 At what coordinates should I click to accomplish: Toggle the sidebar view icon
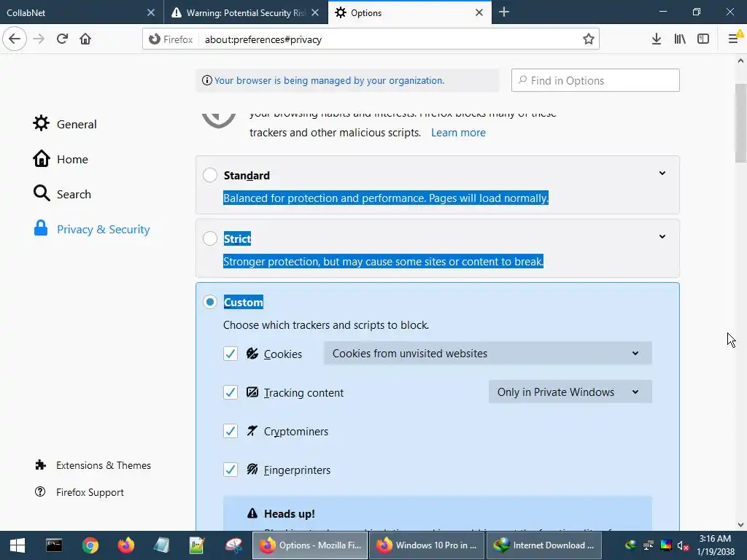point(703,39)
